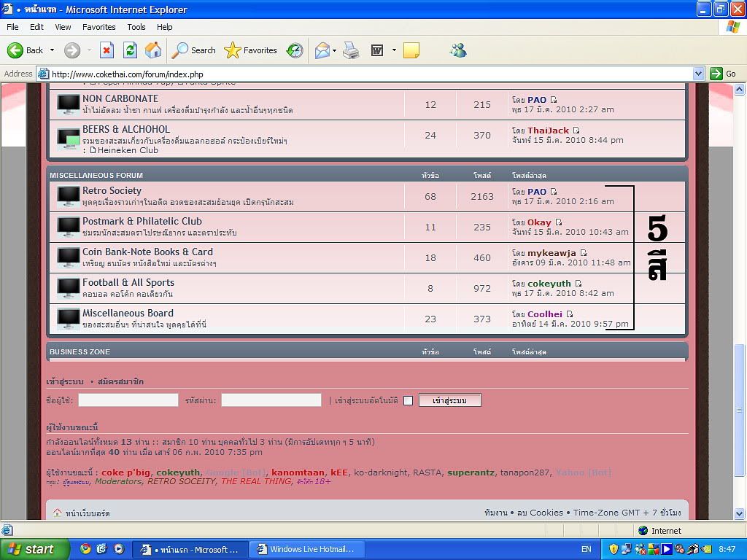Open the Edit button dropdown arrow
This screenshot has width=747, height=560.
[x=394, y=50]
